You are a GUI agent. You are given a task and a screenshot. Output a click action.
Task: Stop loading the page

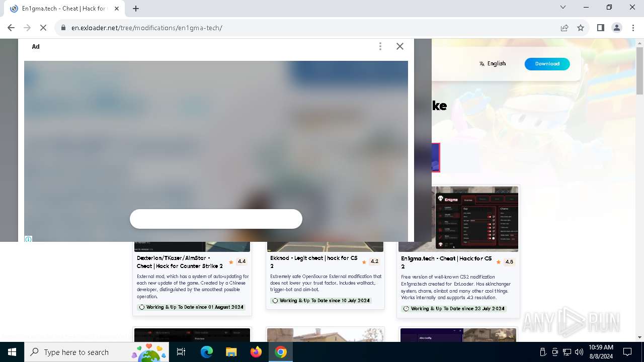coord(43,28)
